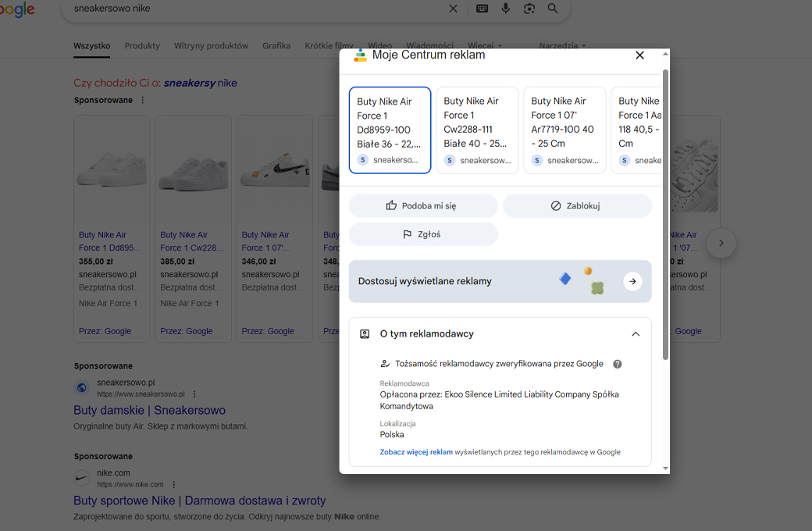Select ad card Buty Nike Air Force 1 Cw2288-111
Image resolution: width=812 pixels, height=531 pixels.
pos(477,130)
